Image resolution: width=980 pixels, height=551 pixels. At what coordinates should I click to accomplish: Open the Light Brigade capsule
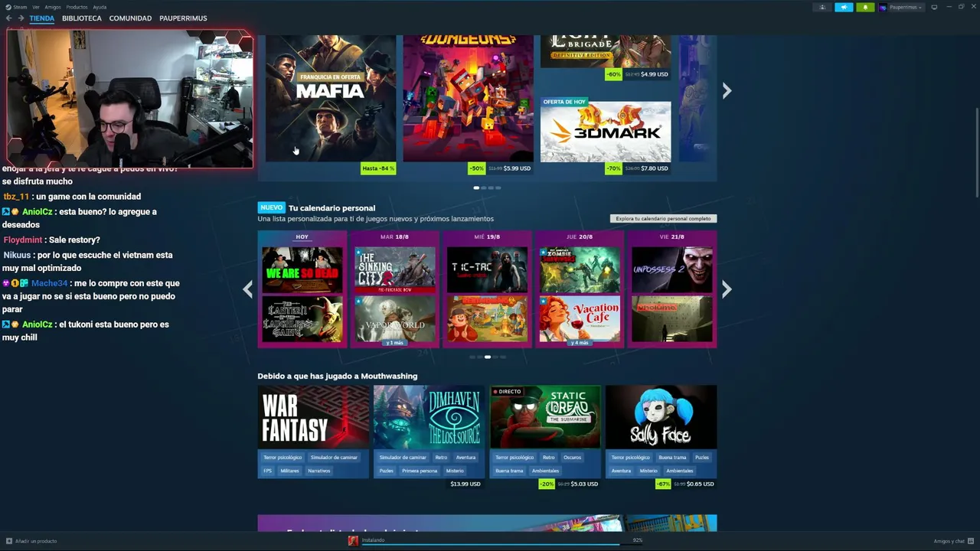(606, 51)
